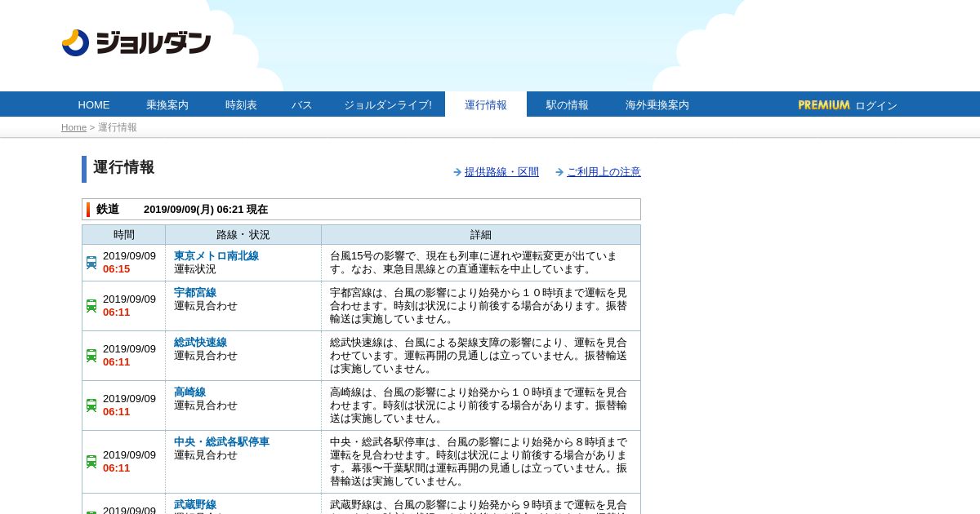The height and width of the screenshot is (514, 980).
Task: Click 運転状況 status under 東京メトロ南北線
Action: 195,269
